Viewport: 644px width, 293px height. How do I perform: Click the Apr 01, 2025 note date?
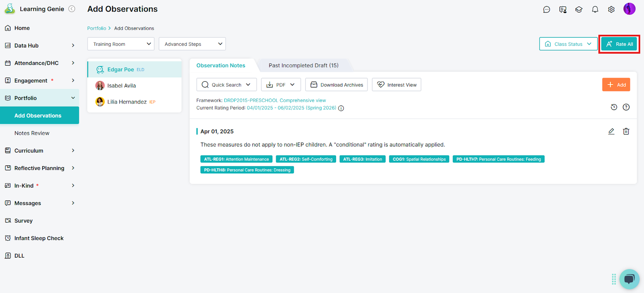(x=217, y=131)
